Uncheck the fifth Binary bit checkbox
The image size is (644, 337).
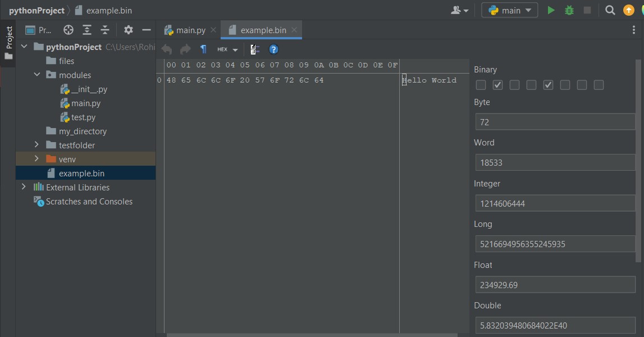(x=547, y=84)
